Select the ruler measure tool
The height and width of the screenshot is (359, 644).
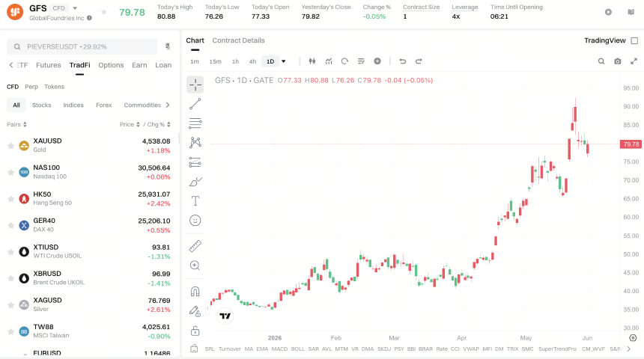pos(195,246)
